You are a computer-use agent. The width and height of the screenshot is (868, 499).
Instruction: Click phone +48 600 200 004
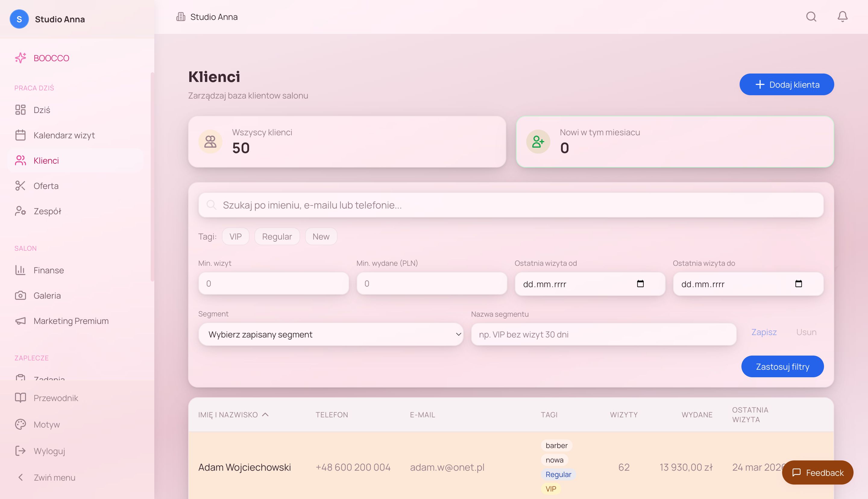pyautogui.click(x=353, y=467)
